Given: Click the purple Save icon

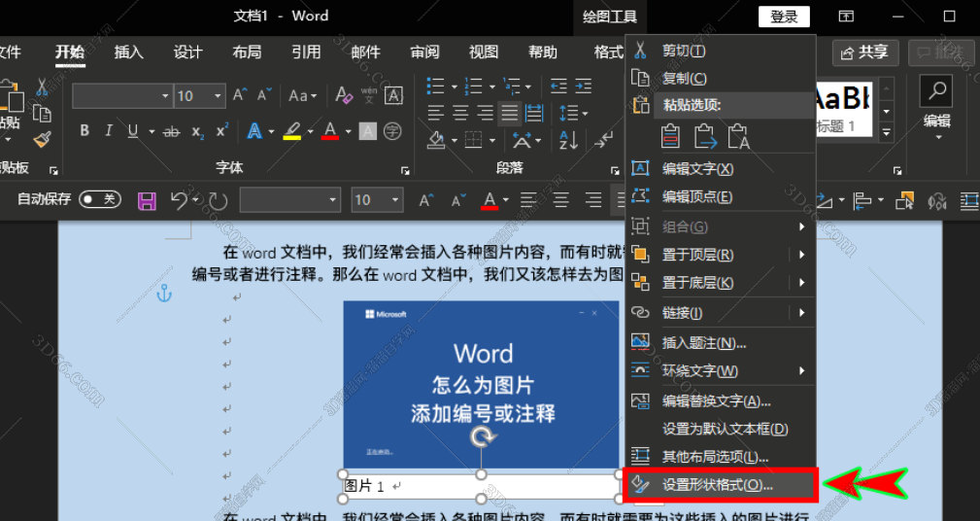Looking at the screenshot, I should pyautogui.click(x=147, y=200).
